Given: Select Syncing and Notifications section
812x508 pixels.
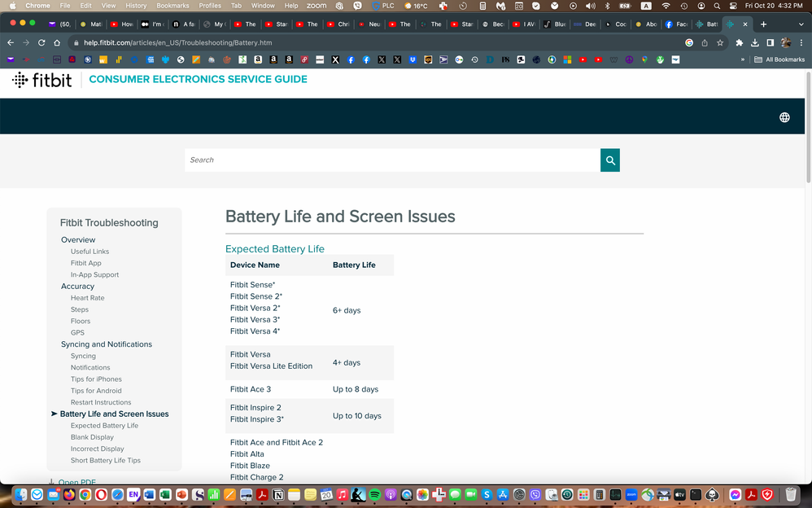Looking at the screenshot, I should [x=106, y=344].
